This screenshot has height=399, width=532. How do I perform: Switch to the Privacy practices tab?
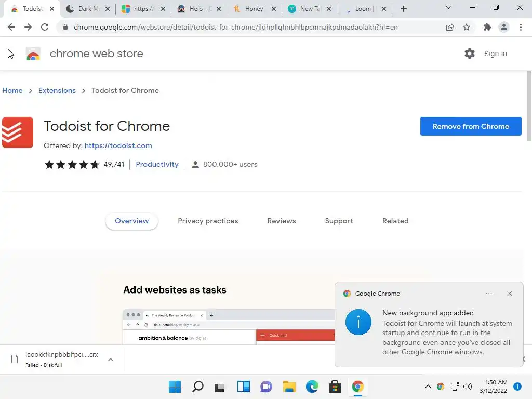click(x=208, y=221)
